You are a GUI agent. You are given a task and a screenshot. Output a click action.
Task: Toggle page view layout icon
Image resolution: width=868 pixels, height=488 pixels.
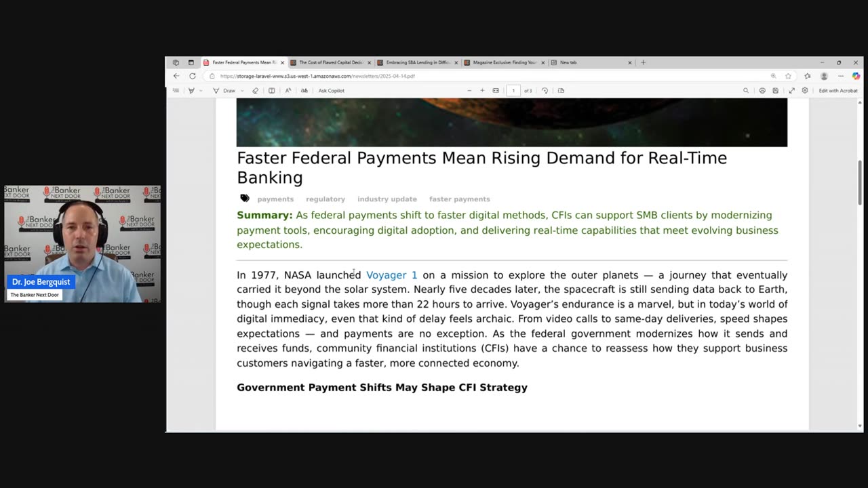click(272, 90)
